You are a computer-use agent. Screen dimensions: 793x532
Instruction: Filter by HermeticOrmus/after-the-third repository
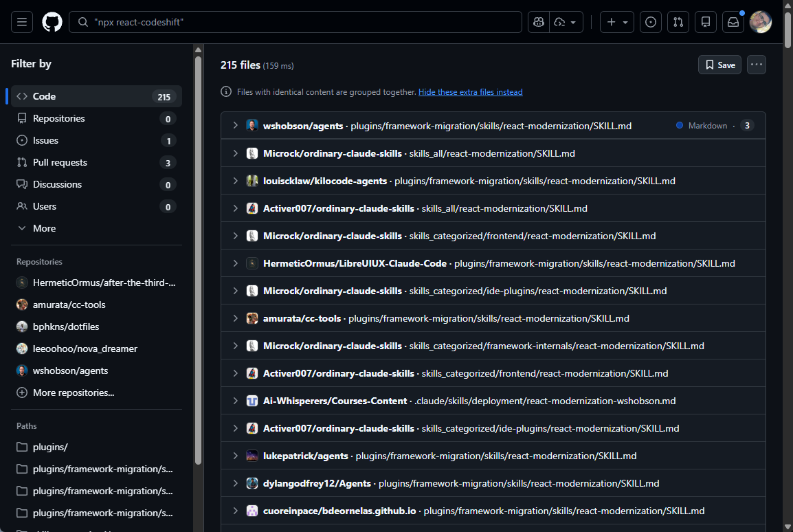[96, 282]
